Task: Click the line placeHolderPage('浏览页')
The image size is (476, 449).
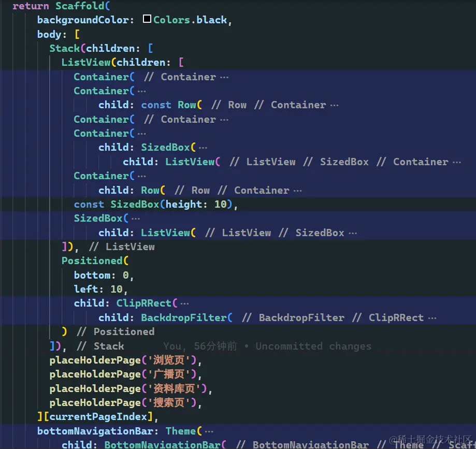Action: click(125, 360)
